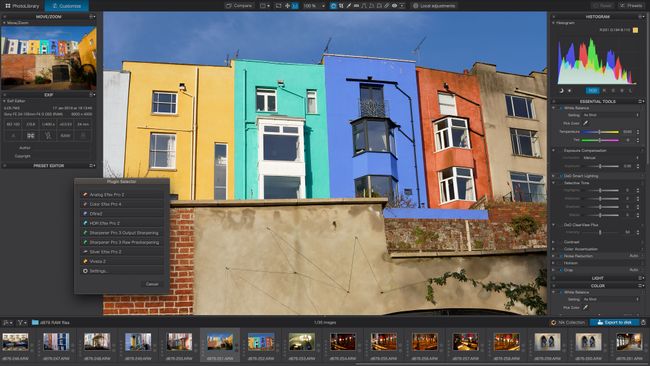The width and height of the screenshot is (650, 366).
Task: Open the Nik Collection button
Action: (x=568, y=322)
